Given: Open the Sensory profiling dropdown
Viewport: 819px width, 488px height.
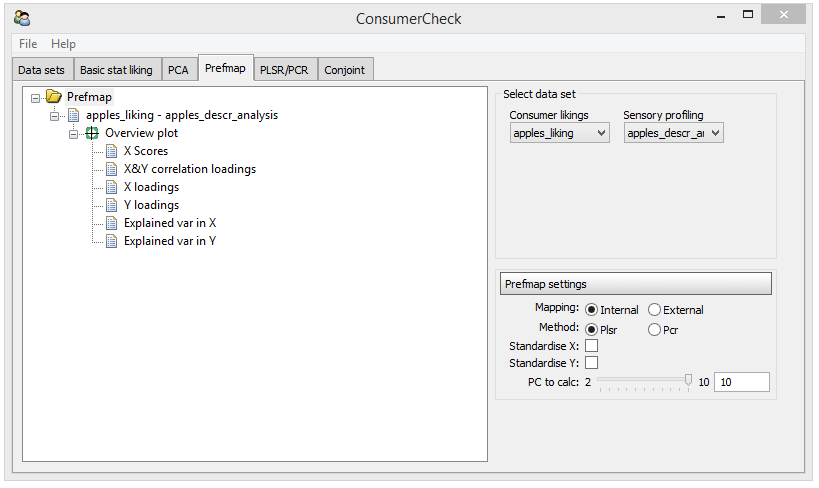Looking at the screenshot, I should (x=673, y=133).
